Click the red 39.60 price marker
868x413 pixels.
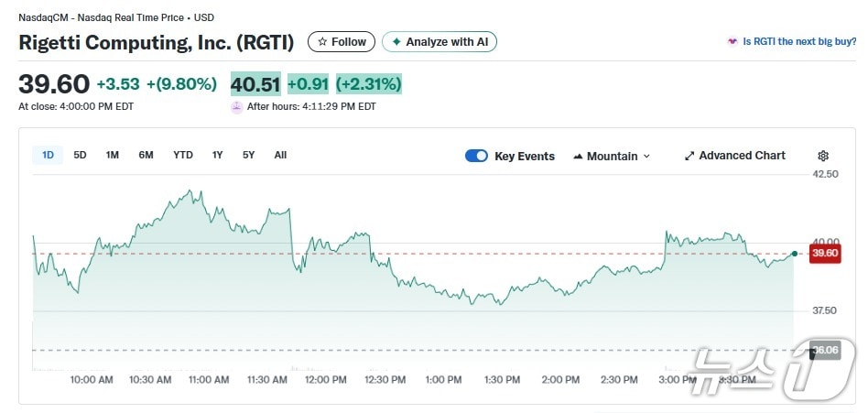825,254
